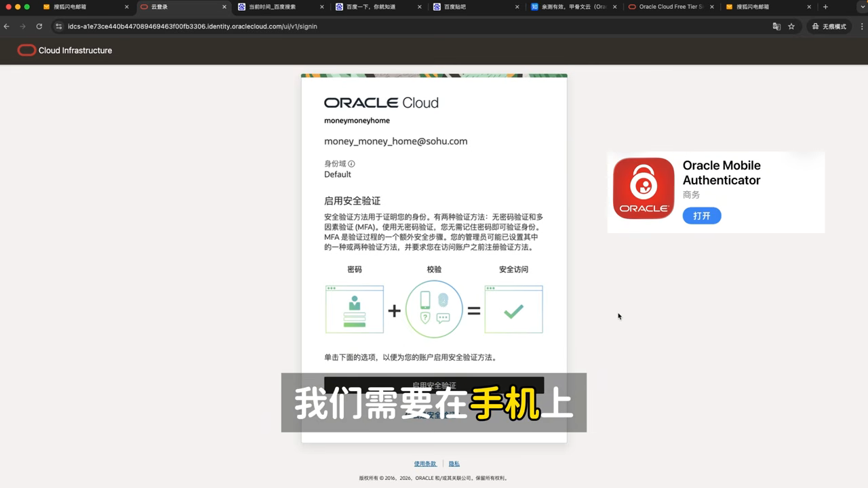The height and width of the screenshot is (488, 868).
Task: Click the 无痕模式 incognito indicator
Action: (829, 26)
